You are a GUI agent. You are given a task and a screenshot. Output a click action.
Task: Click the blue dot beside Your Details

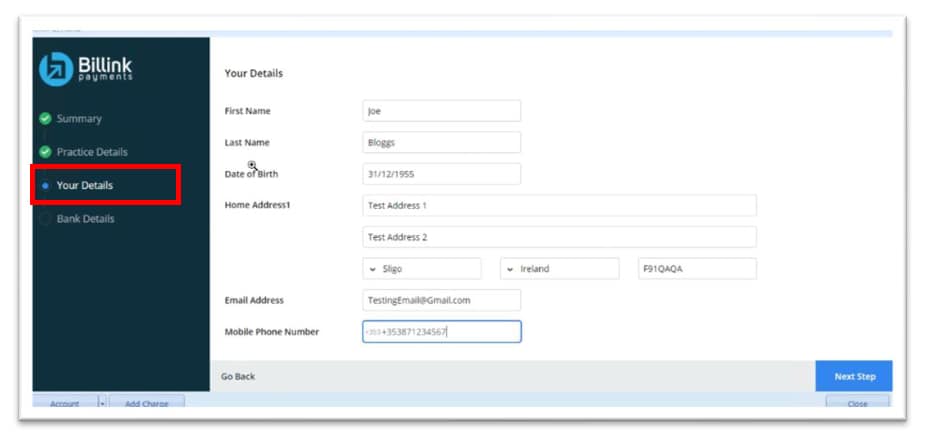45,186
